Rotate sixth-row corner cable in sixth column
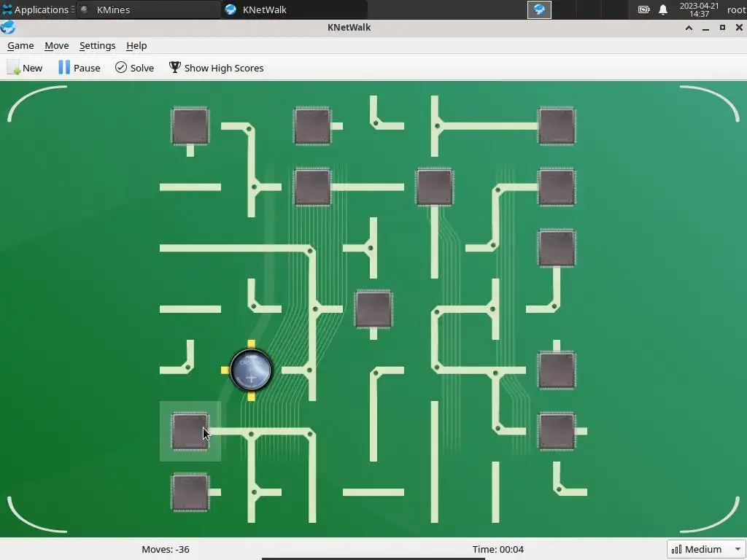The image size is (747, 560). (x=495, y=431)
